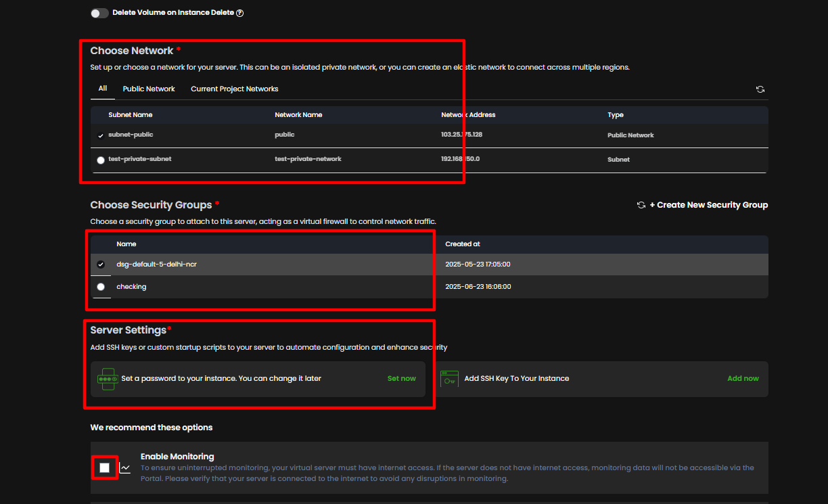
Task: Select the subnet-public network radio
Action: point(101,135)
